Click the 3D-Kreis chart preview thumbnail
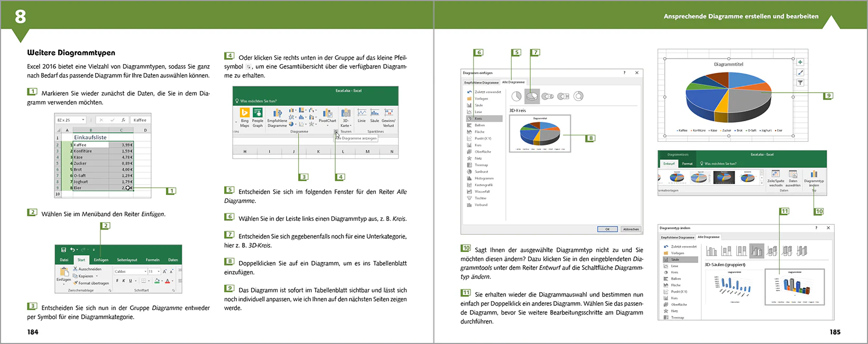This screenshot has height=344, width=868. (x=540, y=133)
